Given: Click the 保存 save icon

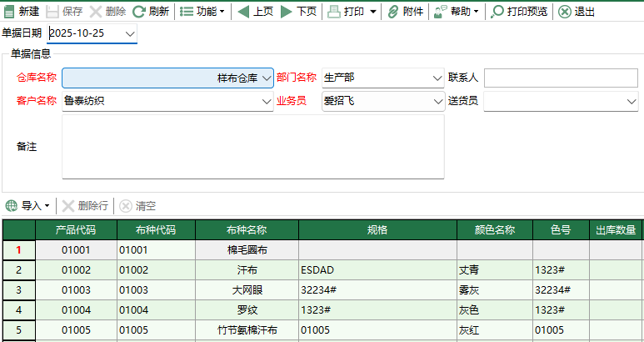Looking at the screenshot, I should pyautogui.click(x=52, y=12).
